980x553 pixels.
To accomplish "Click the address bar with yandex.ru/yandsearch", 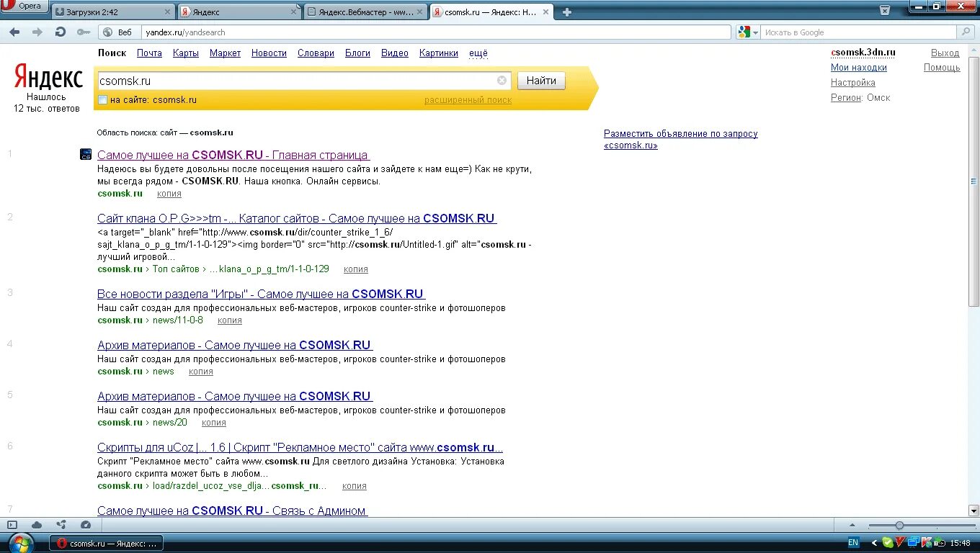I will 437,32.
